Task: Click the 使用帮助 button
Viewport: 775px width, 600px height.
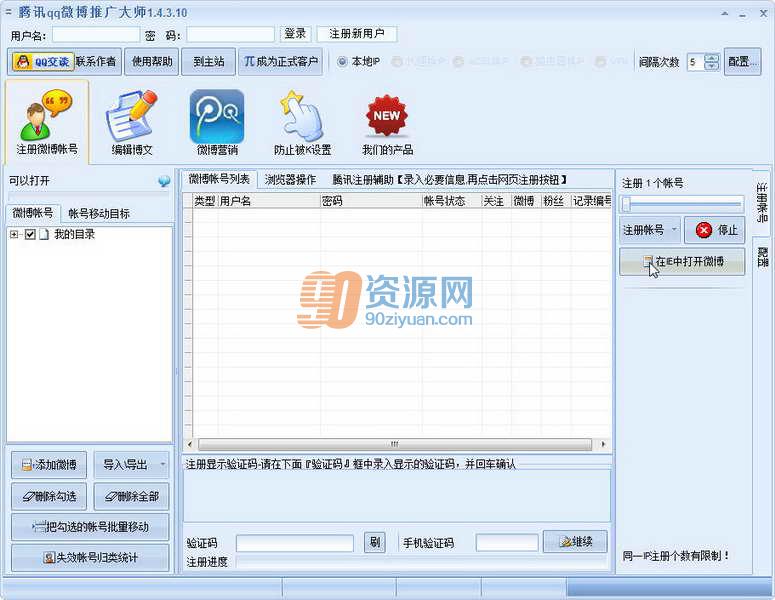Action: [x=152, y=62]
